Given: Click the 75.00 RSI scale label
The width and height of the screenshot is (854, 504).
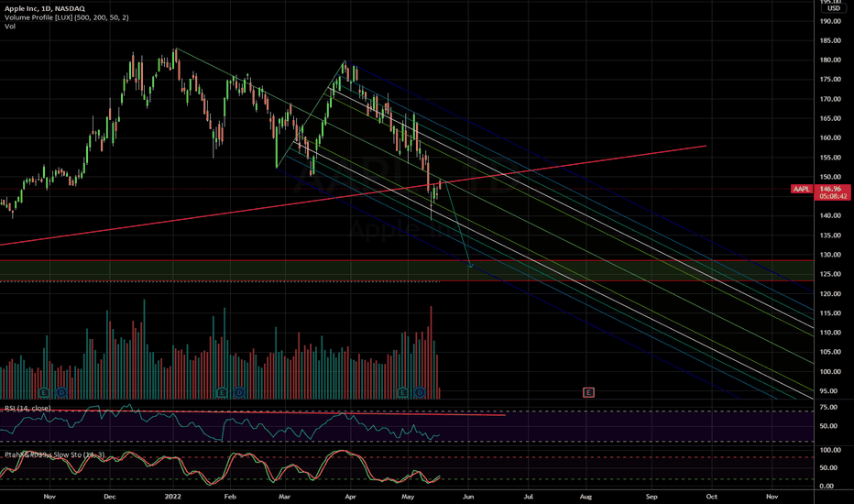Looking at the screenshot, I should click(828, 408).
